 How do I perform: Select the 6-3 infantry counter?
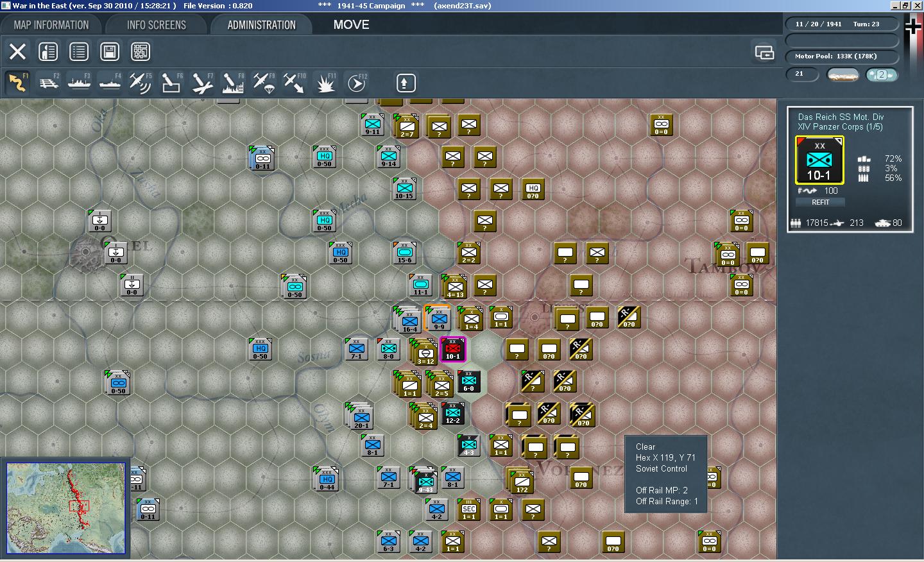pyautogui.click(x=389, y=541)
